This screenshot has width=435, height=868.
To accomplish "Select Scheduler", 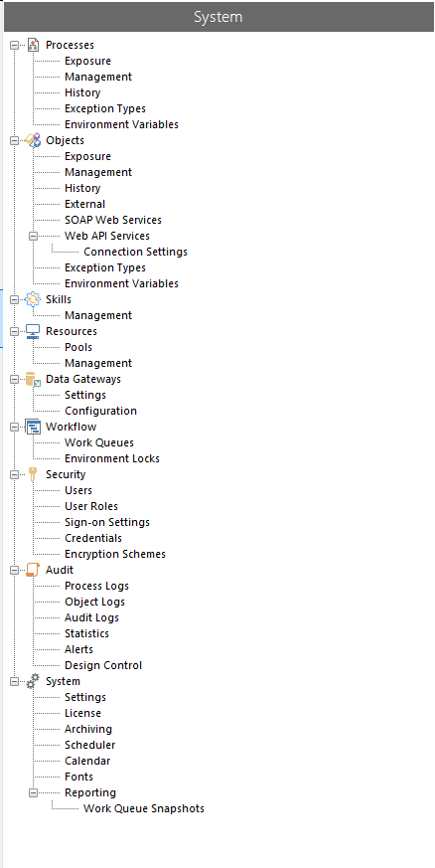I will point(90,745).
